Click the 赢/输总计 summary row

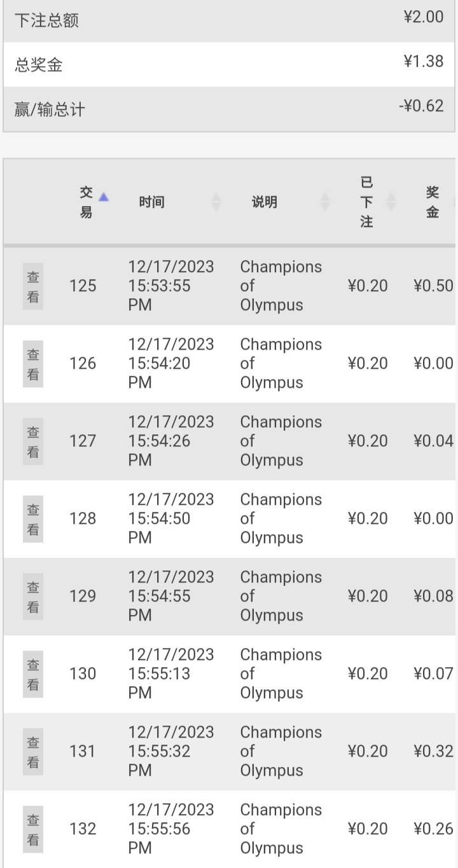[x=229, y=109]
